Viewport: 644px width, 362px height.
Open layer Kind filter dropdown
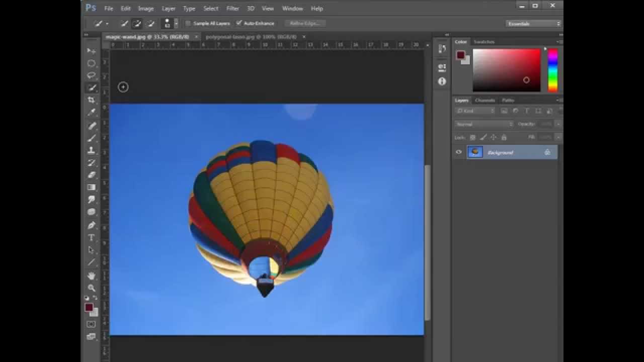(x=475, y=111)
